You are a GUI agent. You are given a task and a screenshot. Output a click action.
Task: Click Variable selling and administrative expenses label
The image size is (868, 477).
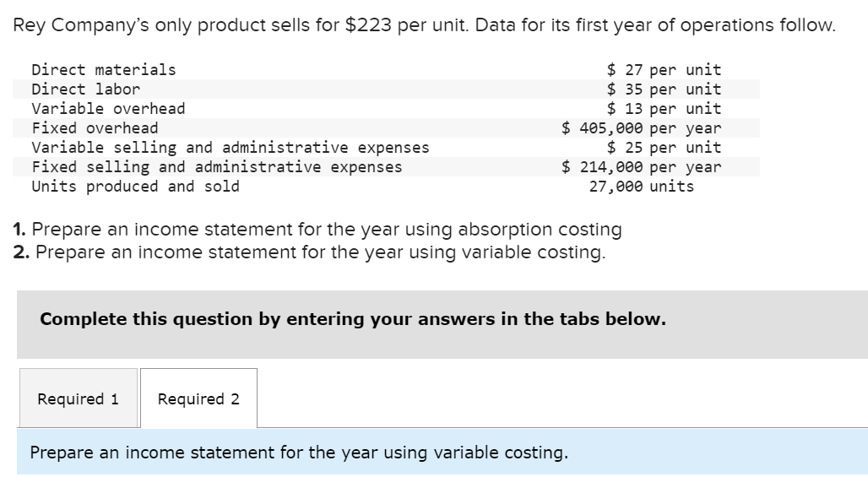click(x=230, y=147)
